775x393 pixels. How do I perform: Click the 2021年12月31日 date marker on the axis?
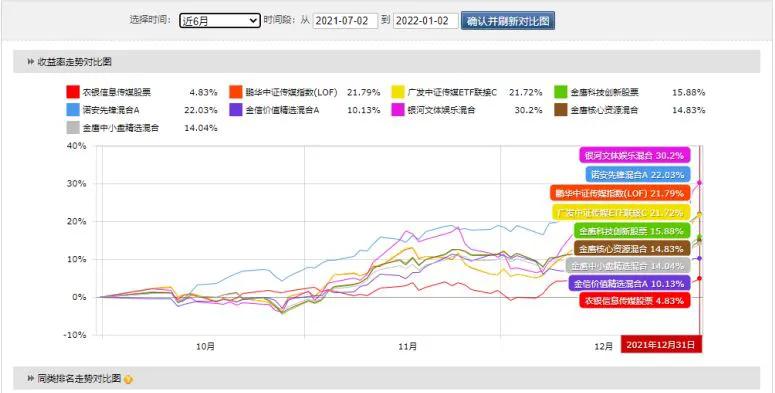[661, 345]
